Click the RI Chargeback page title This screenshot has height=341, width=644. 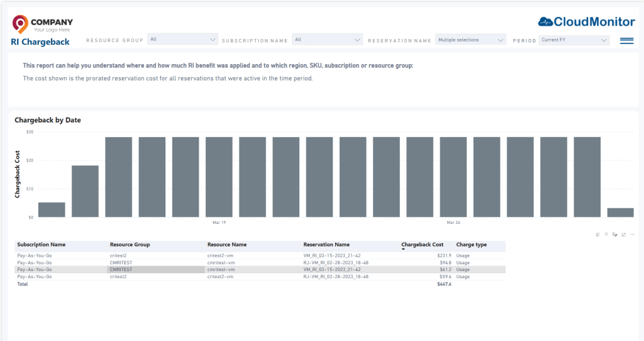pyautogui.click(x=40, y=42)
